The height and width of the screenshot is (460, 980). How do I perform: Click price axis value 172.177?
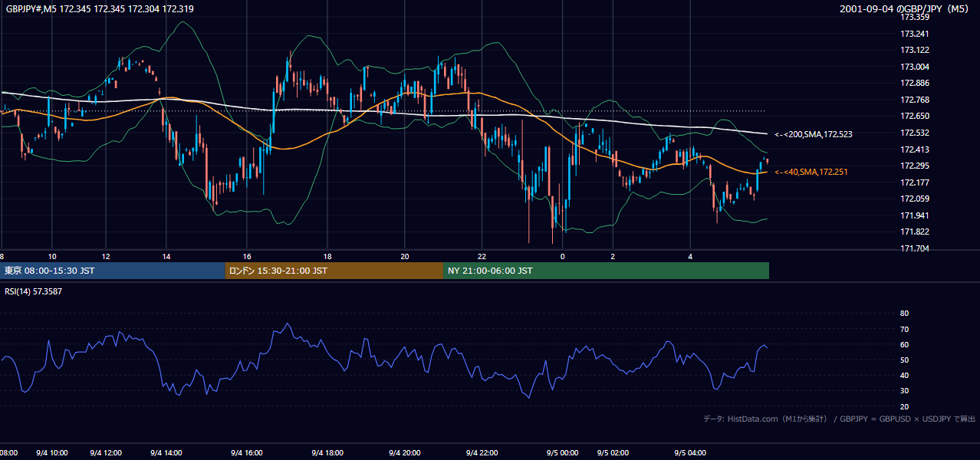coord(915,182)
